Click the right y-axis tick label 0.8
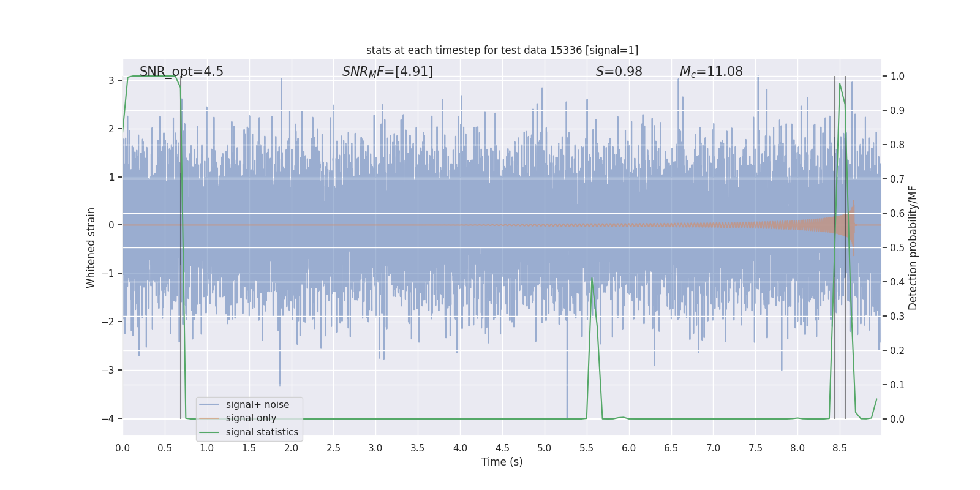The height and width of the screenshot is (490, 980). point(897,145)
